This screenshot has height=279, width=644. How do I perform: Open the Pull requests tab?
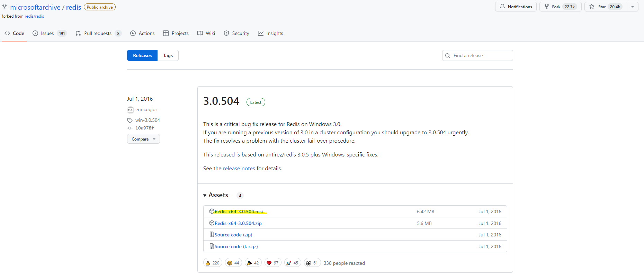tap(98, 33)
